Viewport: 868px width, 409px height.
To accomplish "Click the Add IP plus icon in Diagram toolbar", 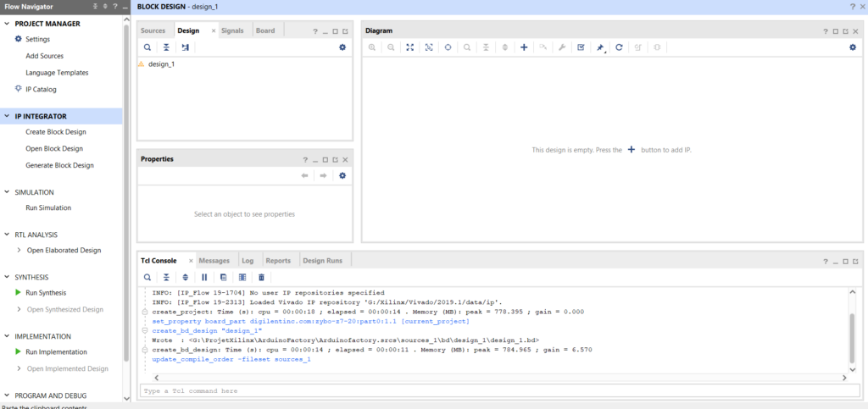I will (524, 47).
